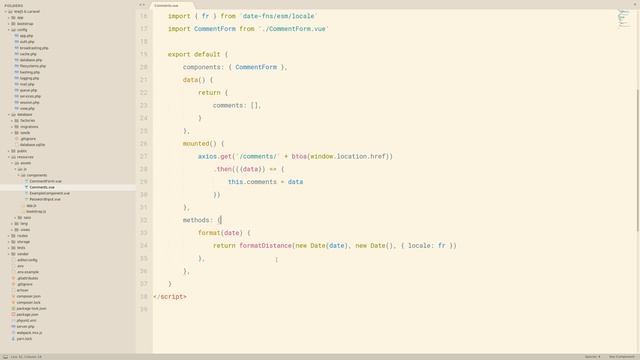Toggle the side bar via status bar icon
The height and width of the screenshot is (360, 640).
(5, 357)
